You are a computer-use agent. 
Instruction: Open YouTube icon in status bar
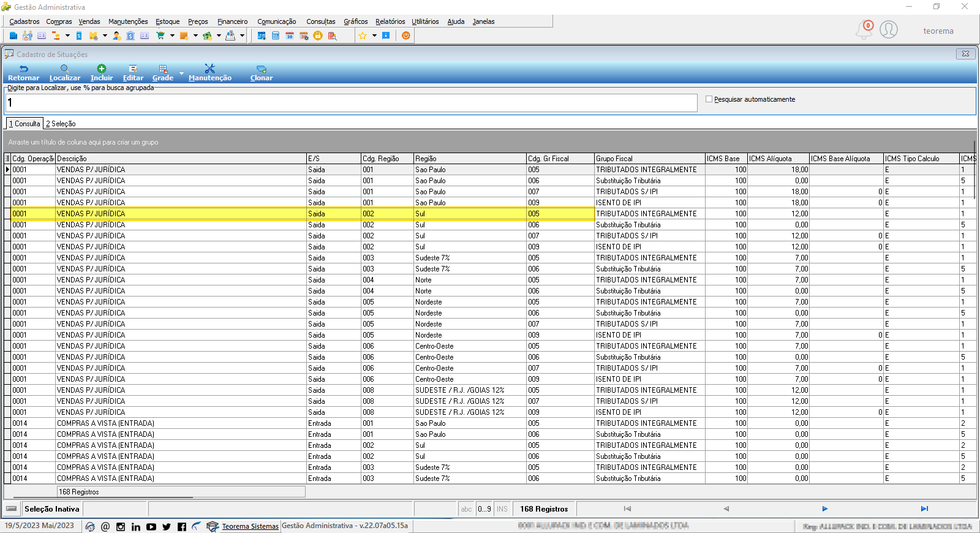tap(151, 527)
